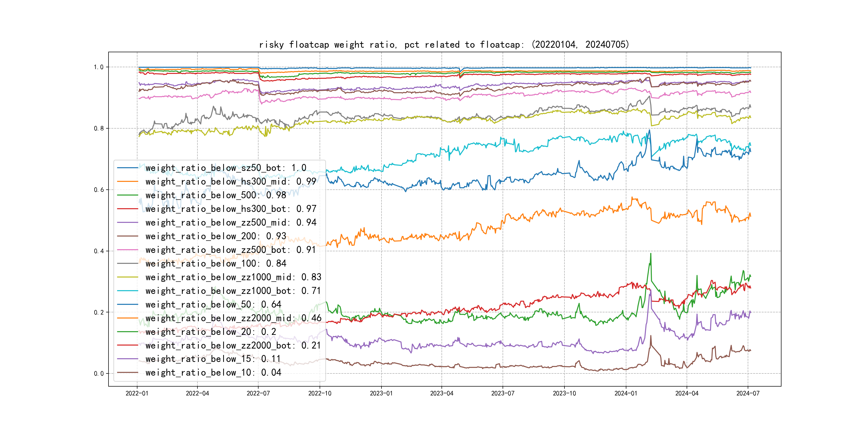
Task: Click the pink swatch for zz500_bot legend
Action: (127, 250)
